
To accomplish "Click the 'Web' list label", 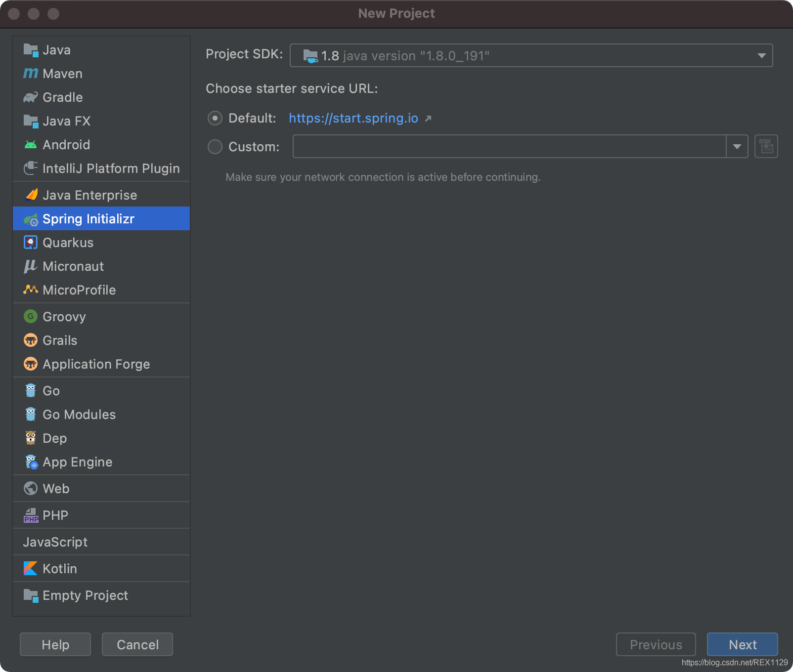I will point(56,488).
